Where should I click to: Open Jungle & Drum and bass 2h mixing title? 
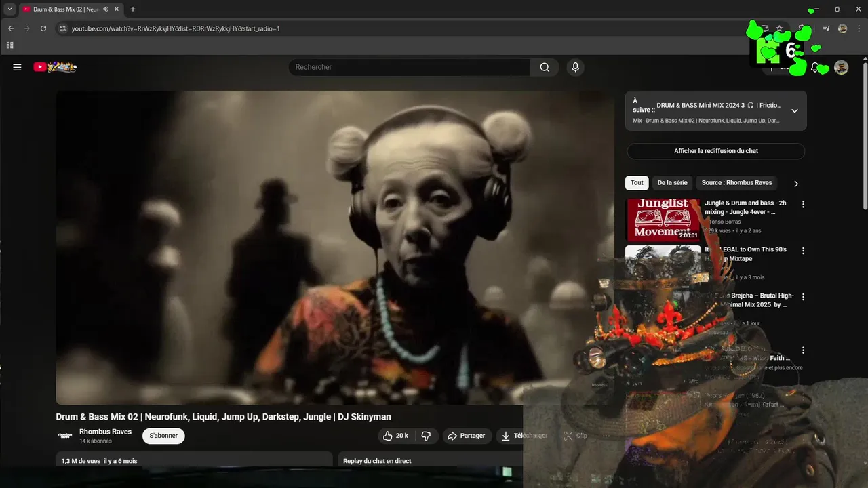coord(745,207)
